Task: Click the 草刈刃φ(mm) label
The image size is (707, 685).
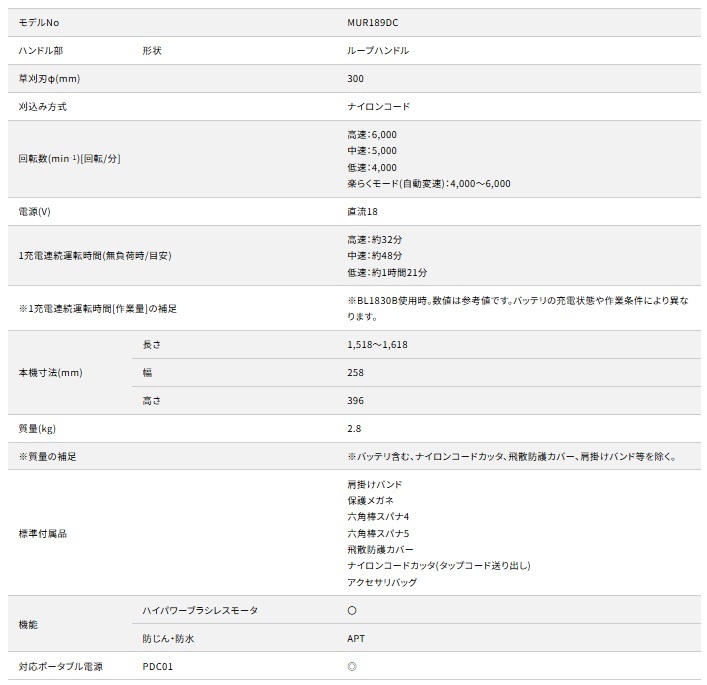Action: pyautogui.click(x=49, y=78)
